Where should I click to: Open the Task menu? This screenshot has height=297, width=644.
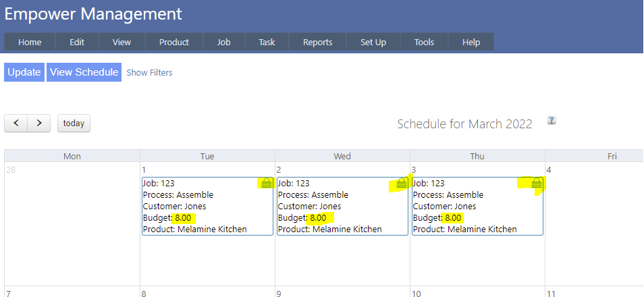point(267,42)
